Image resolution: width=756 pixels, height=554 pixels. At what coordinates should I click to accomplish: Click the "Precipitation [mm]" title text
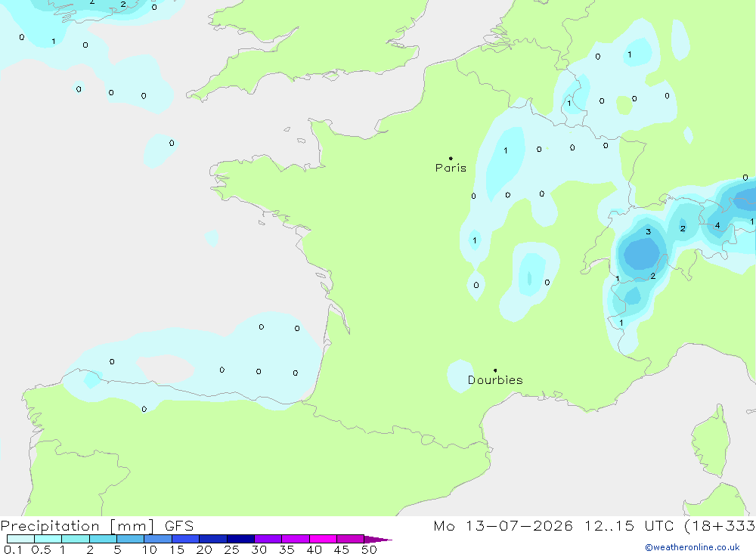click(x=77, y=526)
